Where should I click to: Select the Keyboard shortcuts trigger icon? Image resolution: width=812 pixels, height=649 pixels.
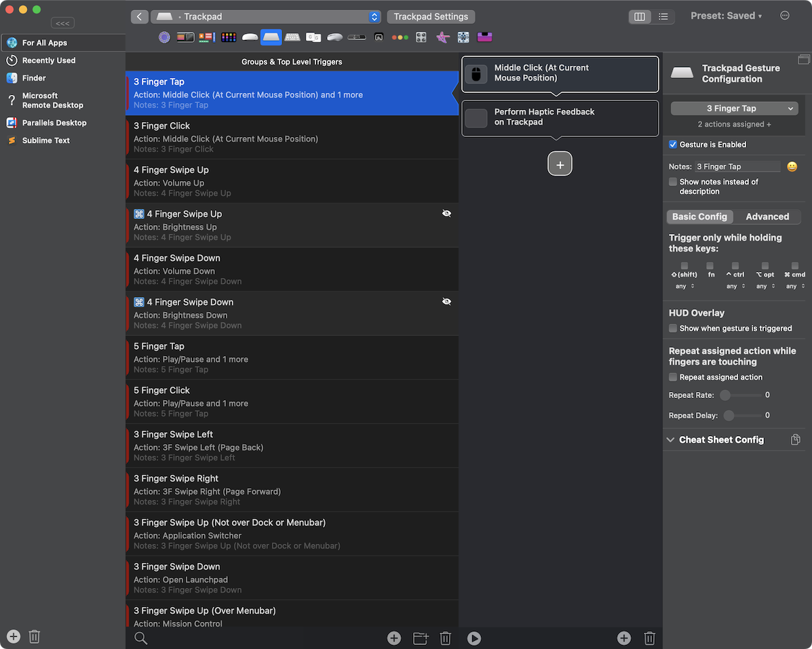[292, 37]
